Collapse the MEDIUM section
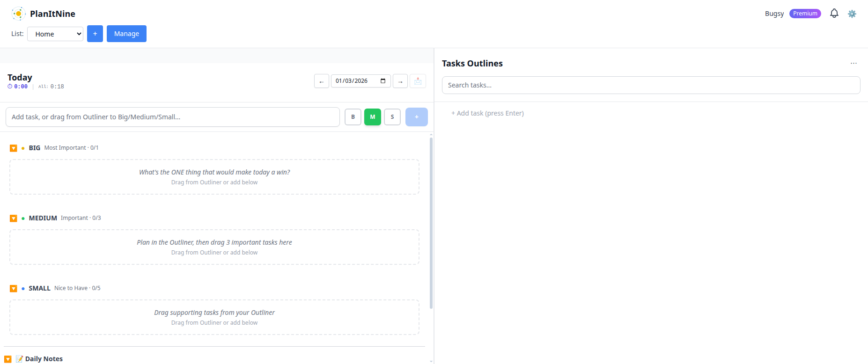This screenshot has width=868, height=364. [x=14, y=218]
